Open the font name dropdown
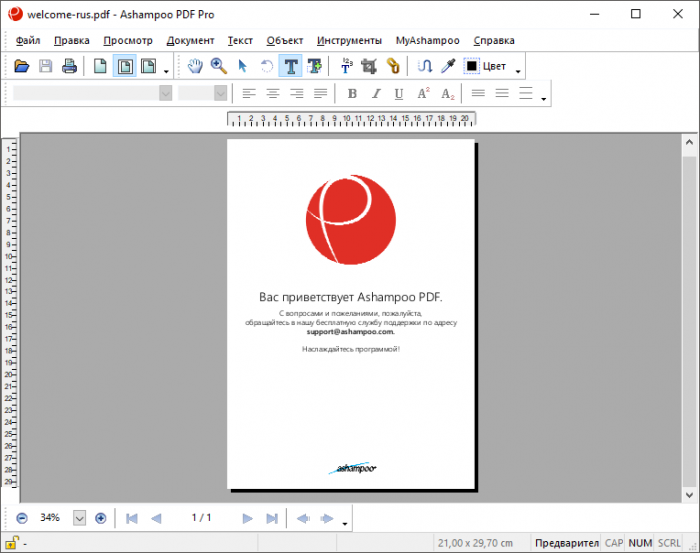 166,94
